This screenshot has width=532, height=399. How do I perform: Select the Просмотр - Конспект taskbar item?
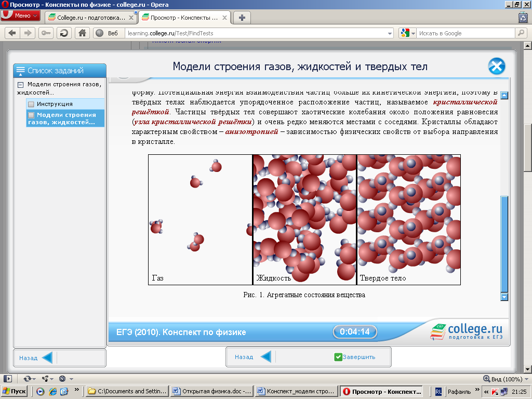pos(381,392)
